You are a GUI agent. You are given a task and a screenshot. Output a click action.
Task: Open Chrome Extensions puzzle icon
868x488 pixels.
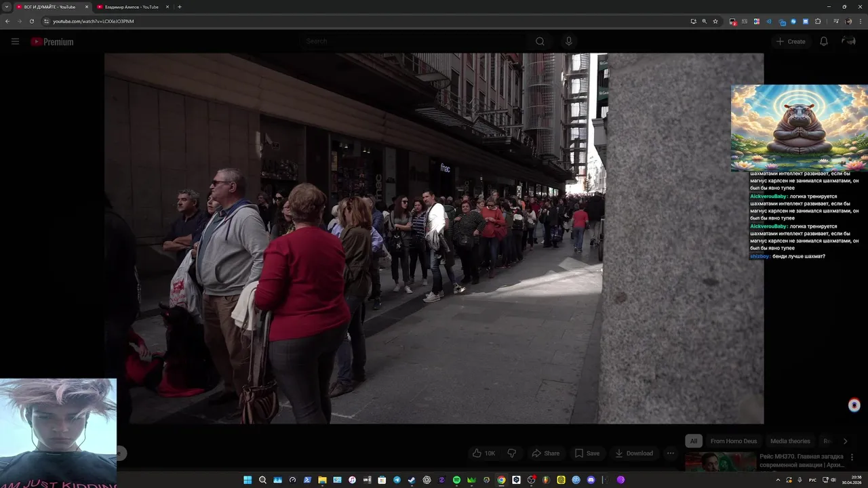click(x=818, y=21)
